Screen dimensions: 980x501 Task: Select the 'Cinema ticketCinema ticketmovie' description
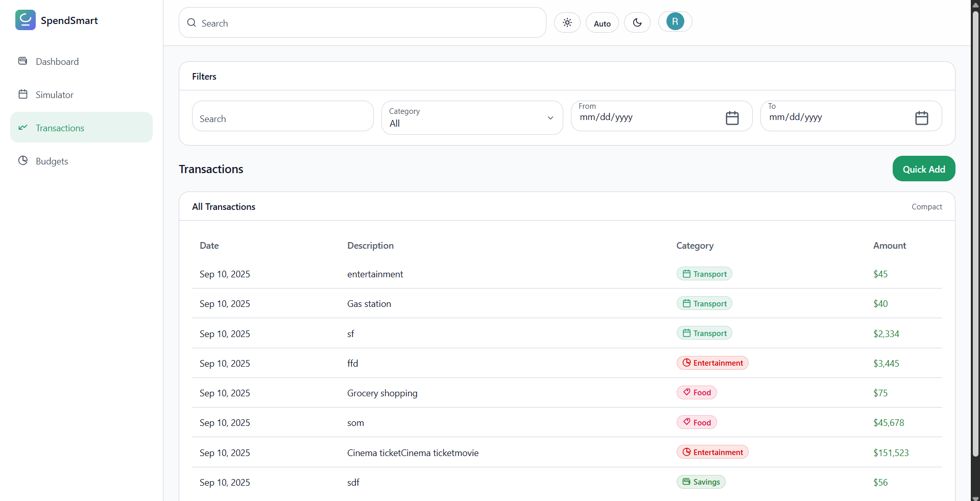pos(413,453)
